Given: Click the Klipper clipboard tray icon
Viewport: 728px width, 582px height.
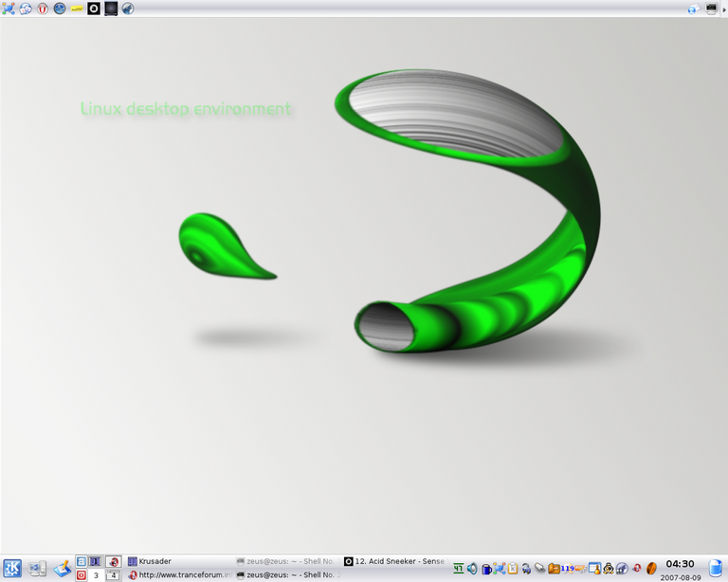Looking at the screenshot, I should pyautogui.click(x=513, y=569).
